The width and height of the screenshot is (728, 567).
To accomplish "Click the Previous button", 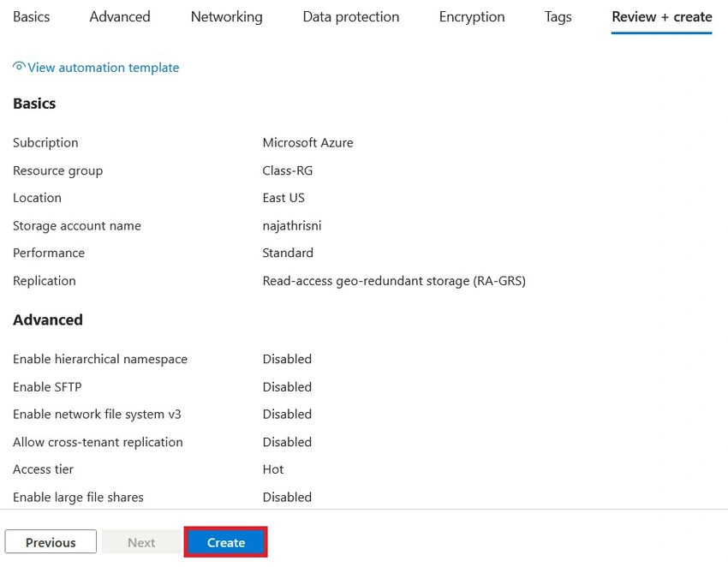I will click(51, 542).
